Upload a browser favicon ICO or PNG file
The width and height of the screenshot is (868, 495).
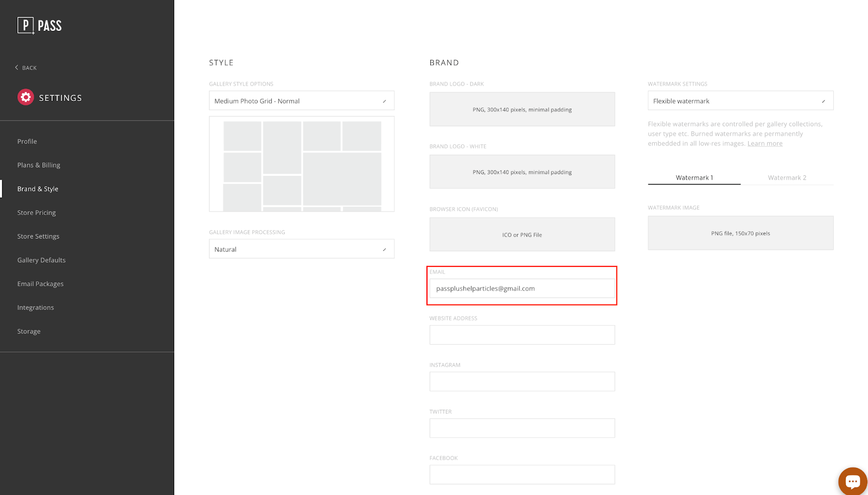522,234
